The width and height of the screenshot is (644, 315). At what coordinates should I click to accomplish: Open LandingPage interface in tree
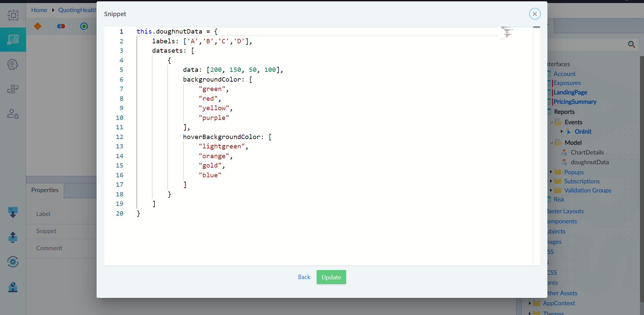[570, 92]
